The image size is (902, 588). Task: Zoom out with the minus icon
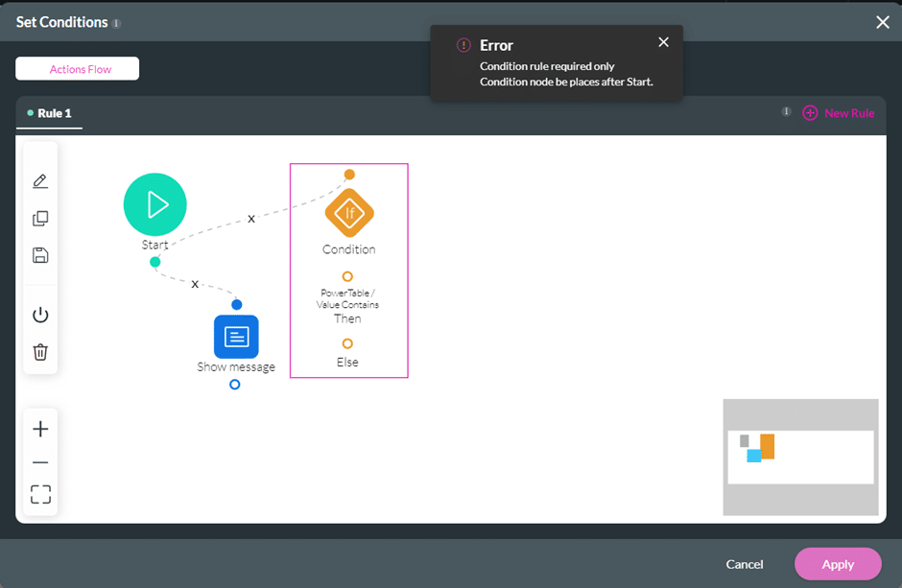pos(40,462)
